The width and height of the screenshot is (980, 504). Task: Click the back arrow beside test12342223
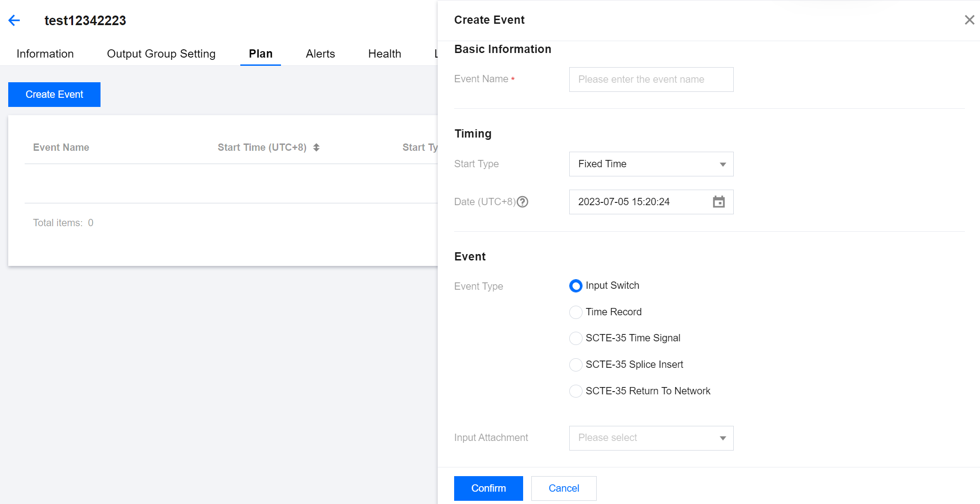coord(14,20)
